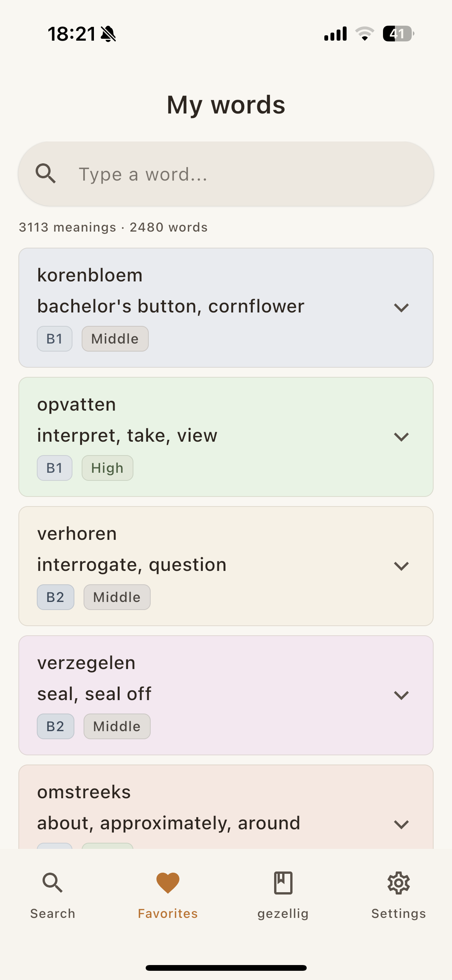
Task: Expand the korenbloem entry chevron
Action: (x=401, y=307)
